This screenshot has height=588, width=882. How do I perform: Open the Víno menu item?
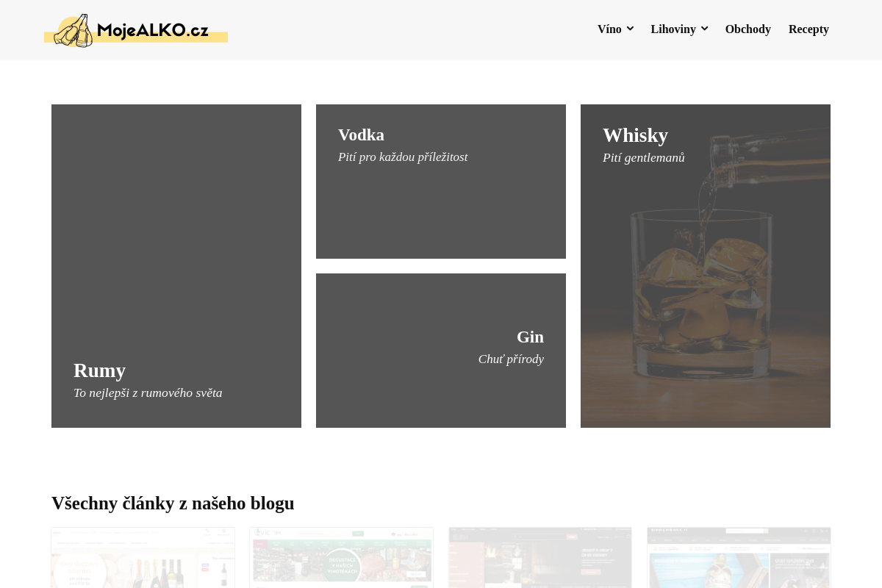pyautogui.click(x=609, y=29)
